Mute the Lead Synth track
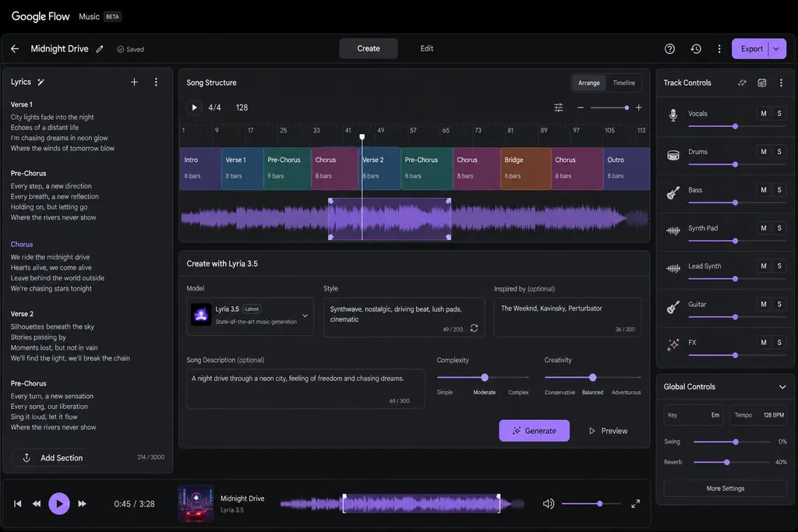Image resolution: width=798 pixels, height=532 pixels. (x=764, y=266)
